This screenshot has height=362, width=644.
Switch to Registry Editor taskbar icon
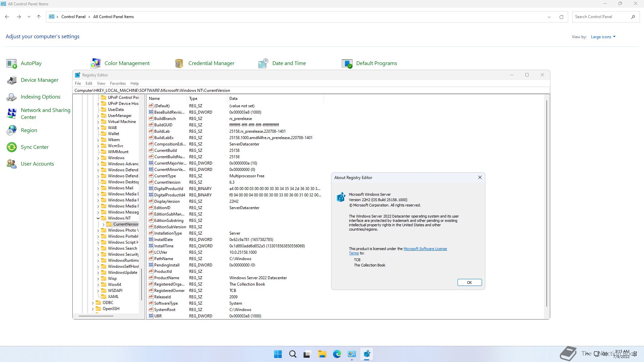click(366, 354)
